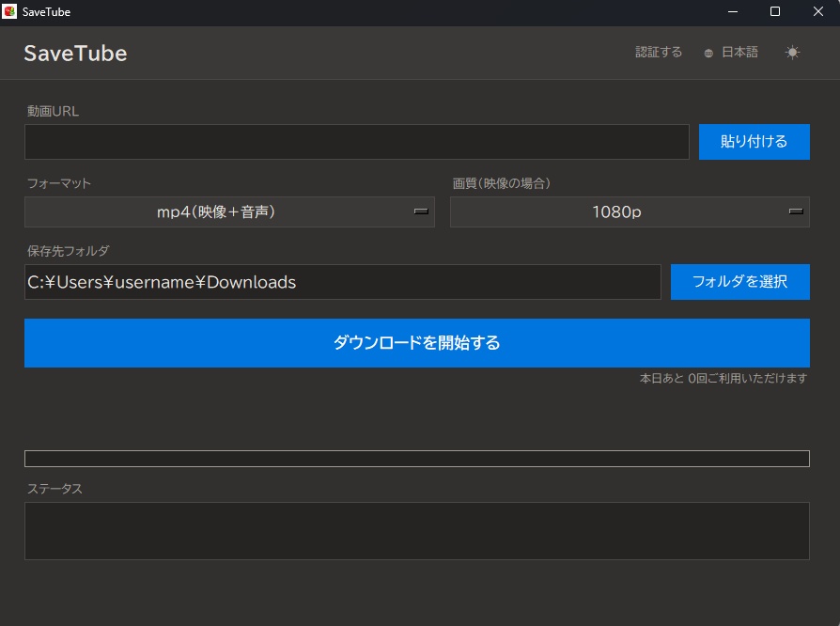Open the mp4(映像＋音声) format selector
The width and height of the screenshot is (840, 626).
229,212
